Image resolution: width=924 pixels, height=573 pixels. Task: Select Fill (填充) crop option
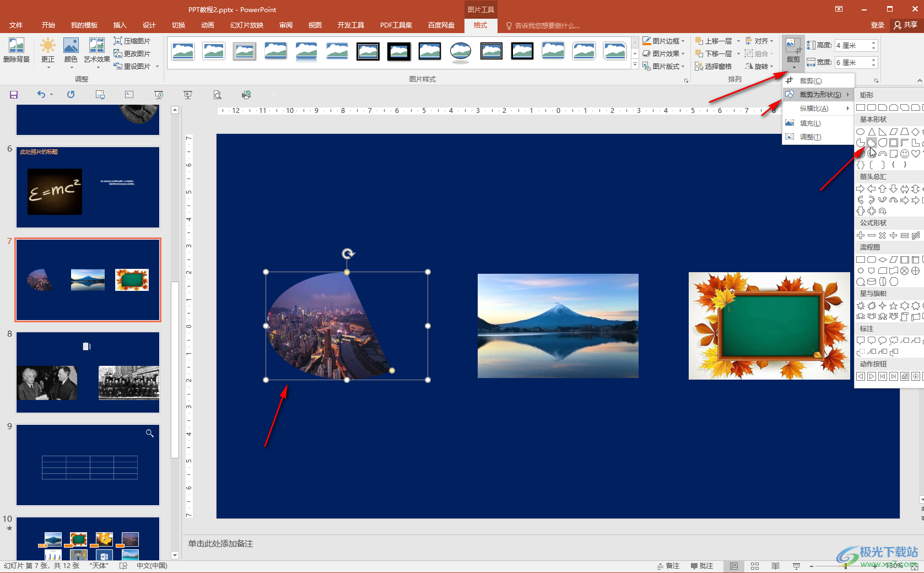click(818, 123)
